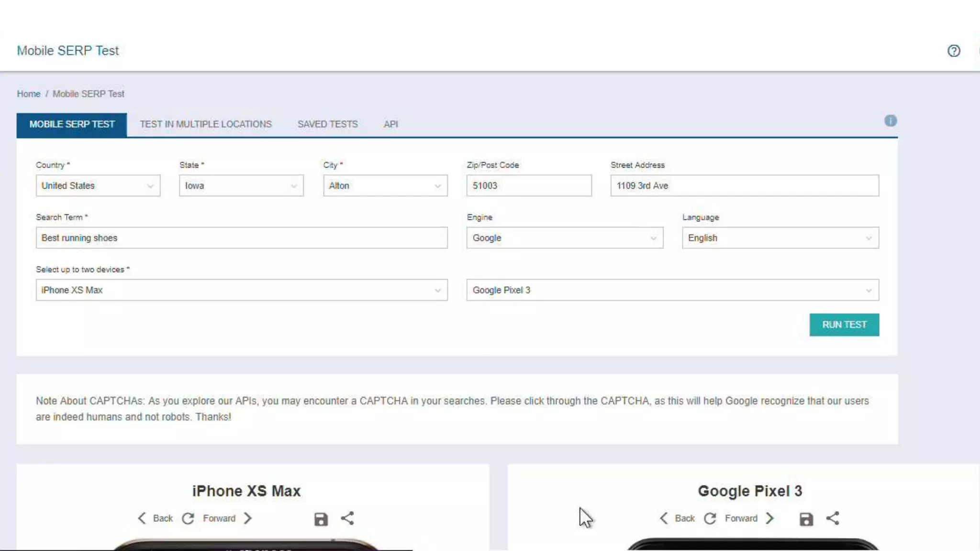Click the blue info icon
The image size is (980, 551).
point(890,121)
